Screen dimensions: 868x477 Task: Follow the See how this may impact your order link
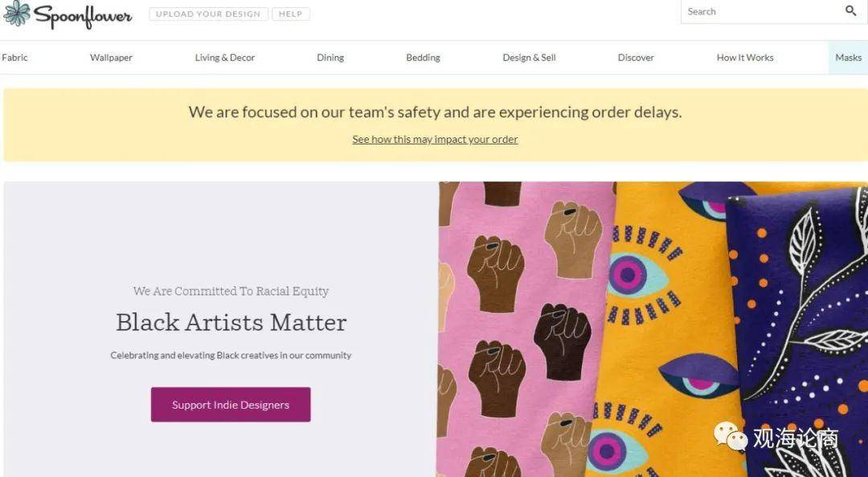435,140
